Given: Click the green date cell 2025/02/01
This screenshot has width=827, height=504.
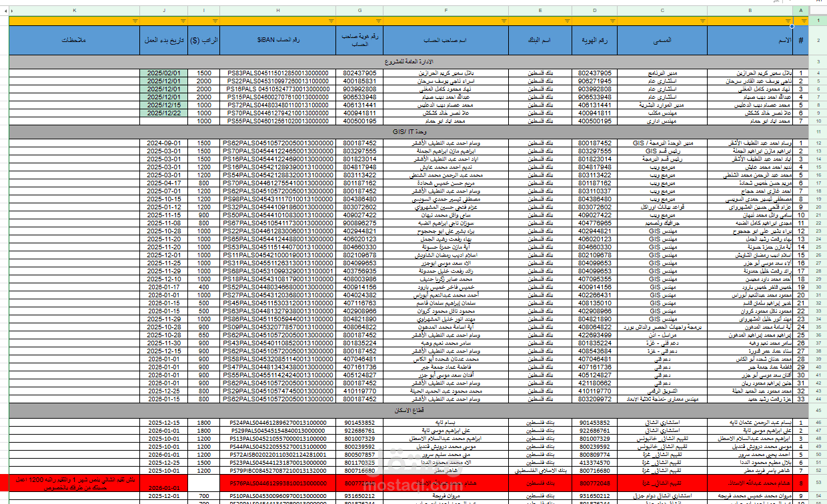Looking at the screenshot, I should 164,73.
